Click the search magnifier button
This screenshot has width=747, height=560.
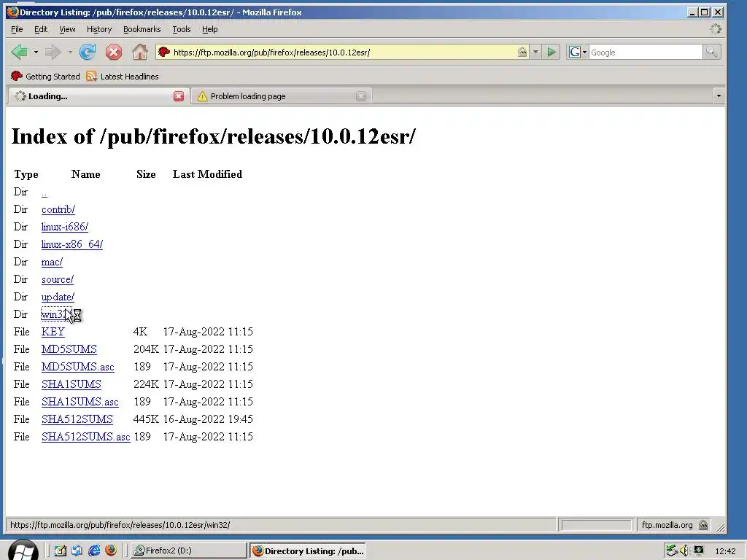(711, 52)
